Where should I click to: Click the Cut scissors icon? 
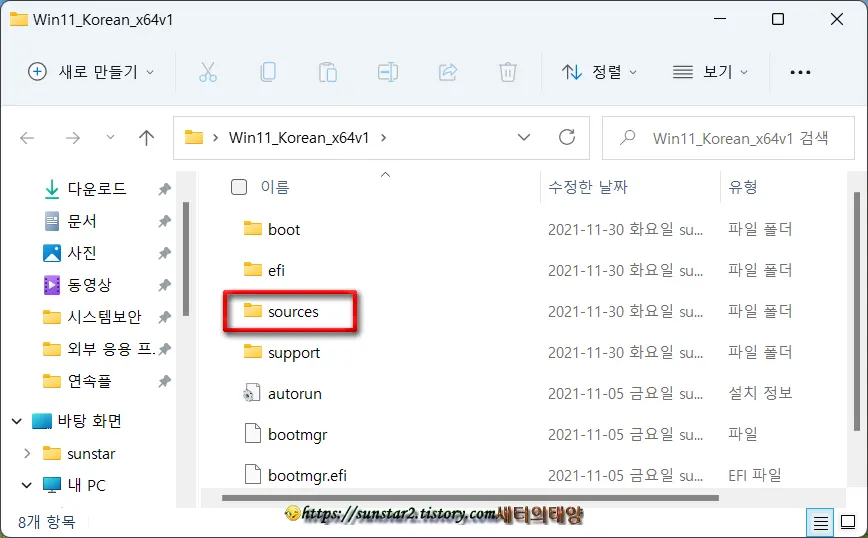point(208,72)
